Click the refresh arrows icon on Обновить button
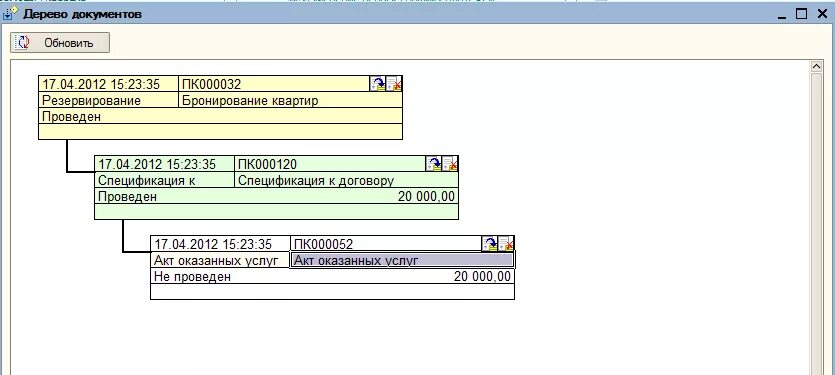 (x=23, y=43)
